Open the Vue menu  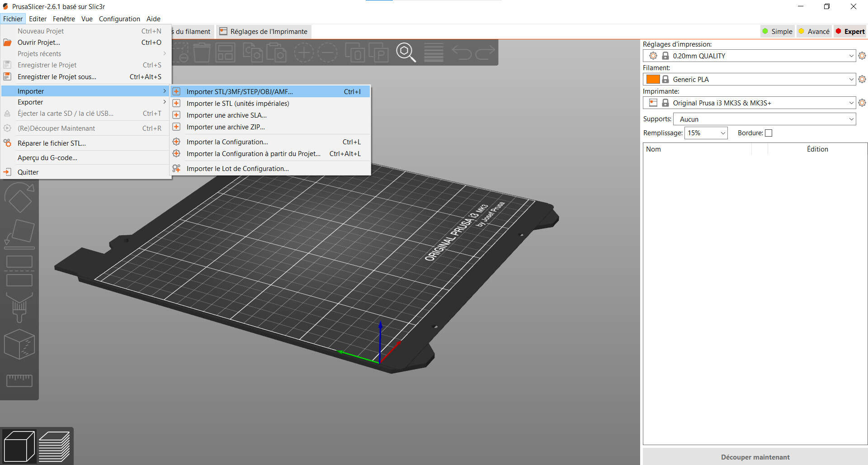point(87,19)
